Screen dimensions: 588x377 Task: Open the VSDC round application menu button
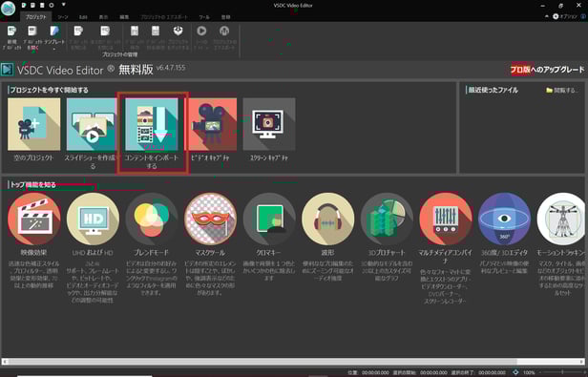8,9
